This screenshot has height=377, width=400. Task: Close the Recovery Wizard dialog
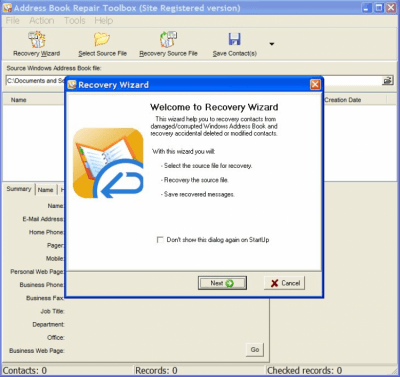tap(315, 85)
